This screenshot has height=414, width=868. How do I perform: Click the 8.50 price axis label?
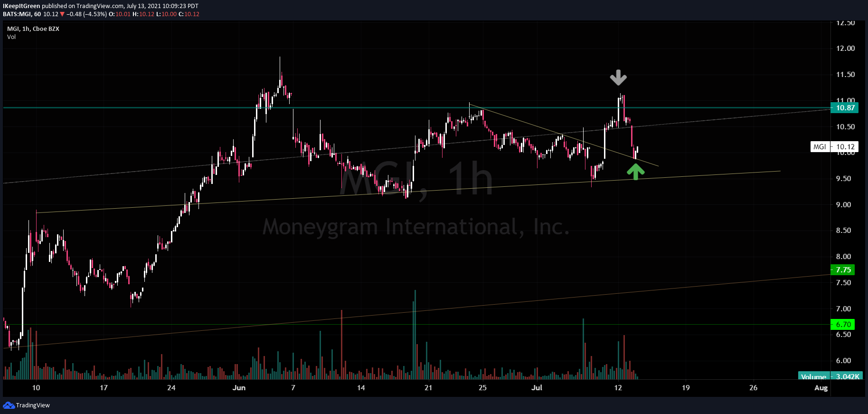point(843,231)
